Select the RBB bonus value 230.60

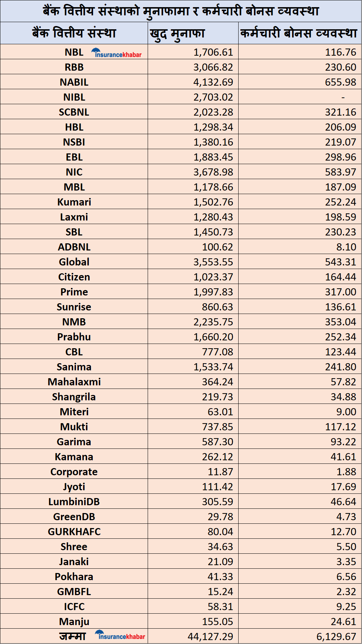pyautogui.click(x=340, y=67)
